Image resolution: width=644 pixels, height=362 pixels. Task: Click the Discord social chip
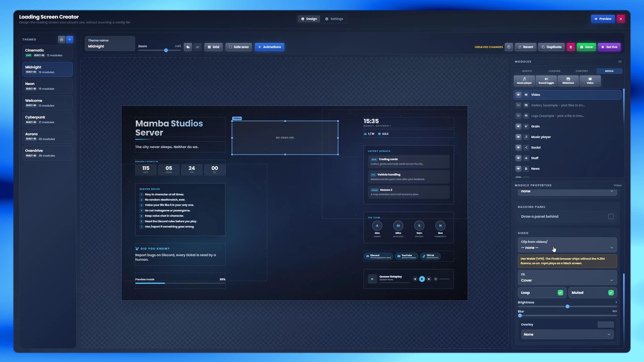pyautogui.click(x=379, y=256)
